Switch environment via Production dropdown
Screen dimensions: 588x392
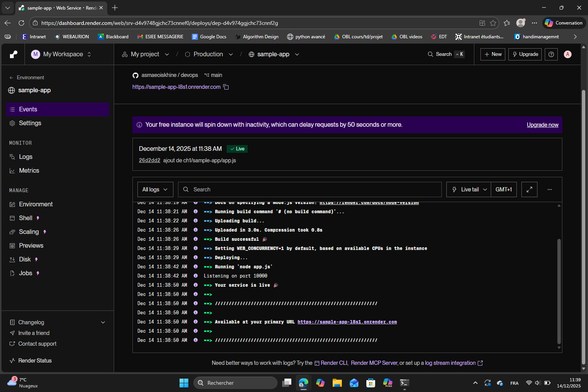(209, 54)
